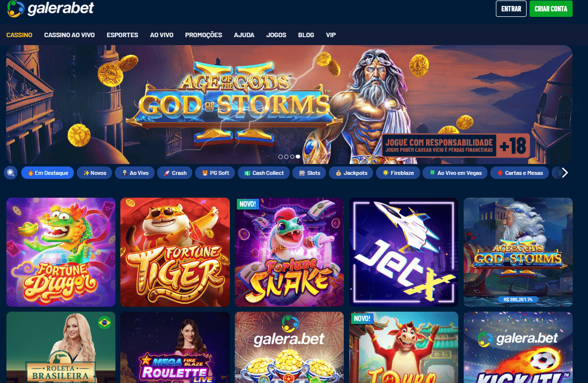This screenshot has height=383, width=588.
Task: Click the Entrar login button
Action: (x=511, y=8)
